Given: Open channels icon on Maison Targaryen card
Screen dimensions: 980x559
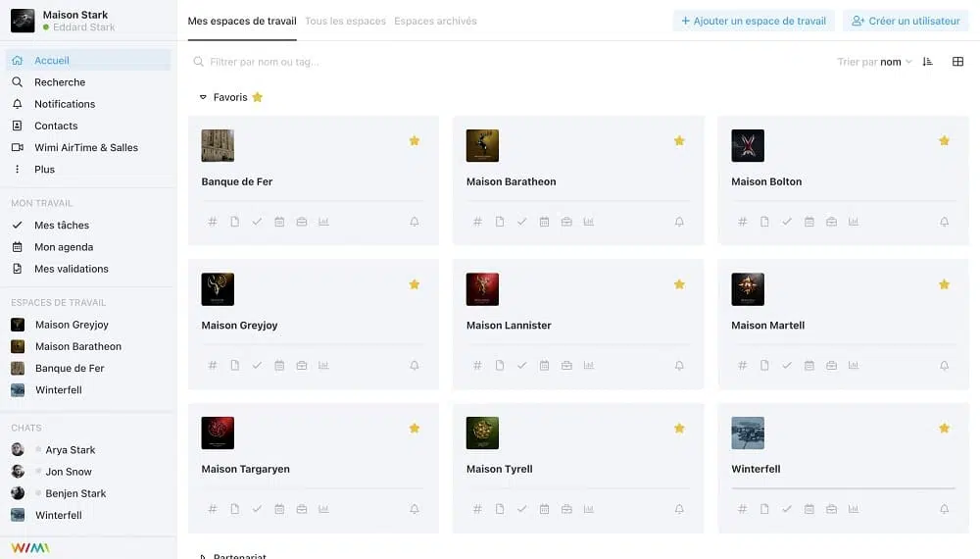Looking at the screenshot, I should 213,509.
